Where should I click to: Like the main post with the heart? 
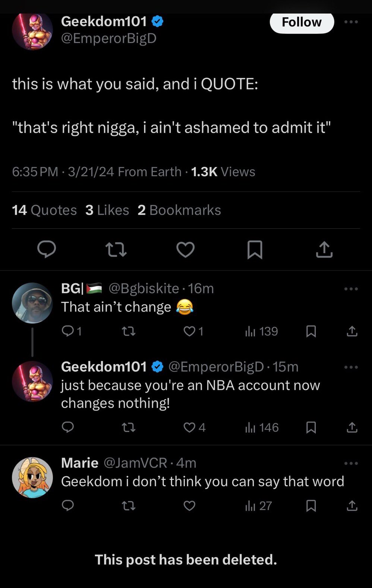(185, 249)
